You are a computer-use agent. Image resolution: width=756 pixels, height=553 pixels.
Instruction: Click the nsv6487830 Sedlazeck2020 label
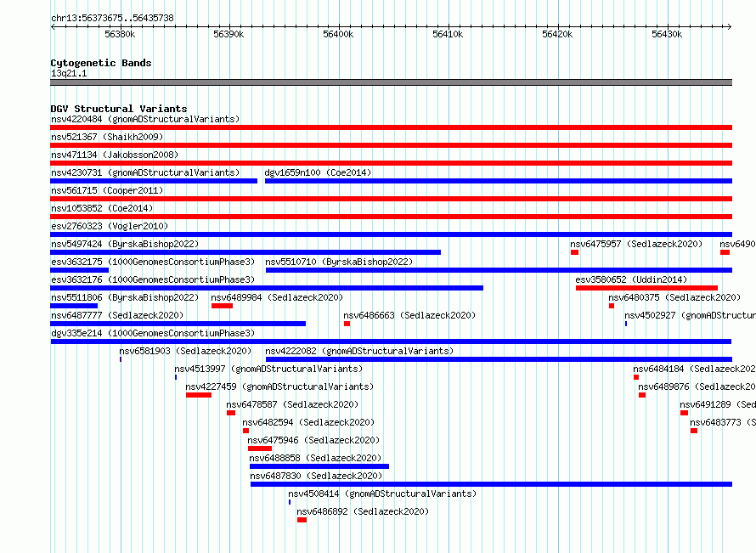tap(316, 476)
